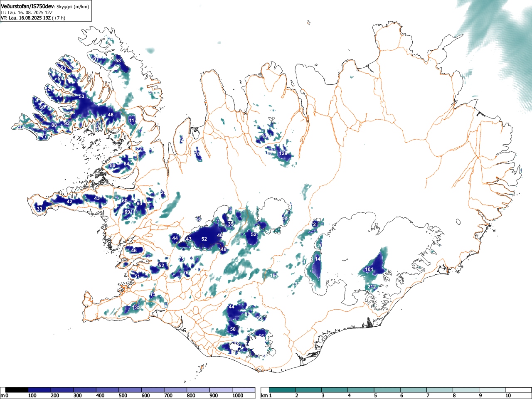The image size is (532, 399).
Task: Select the black 0–100 m legend swatch
Action: (17, 390)
